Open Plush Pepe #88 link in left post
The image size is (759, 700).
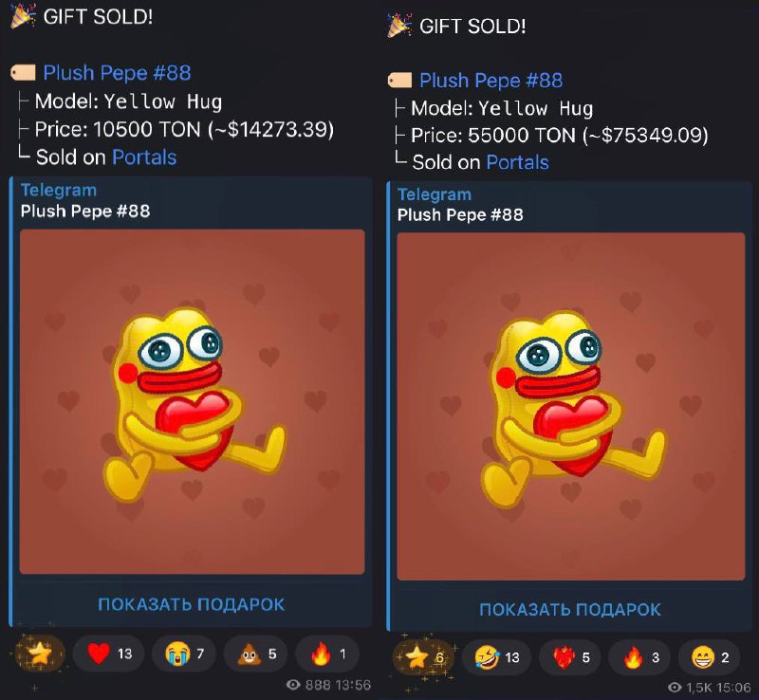pos(117,73)
